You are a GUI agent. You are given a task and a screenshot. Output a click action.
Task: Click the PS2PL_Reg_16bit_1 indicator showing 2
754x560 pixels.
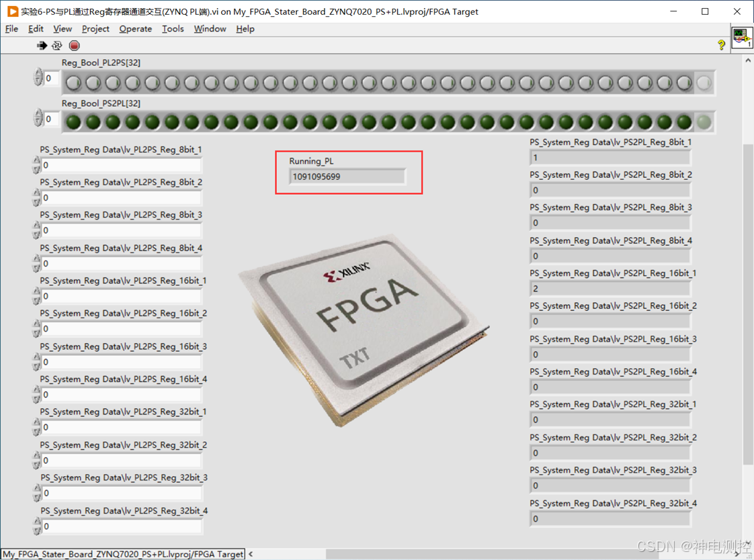(610, 289)
